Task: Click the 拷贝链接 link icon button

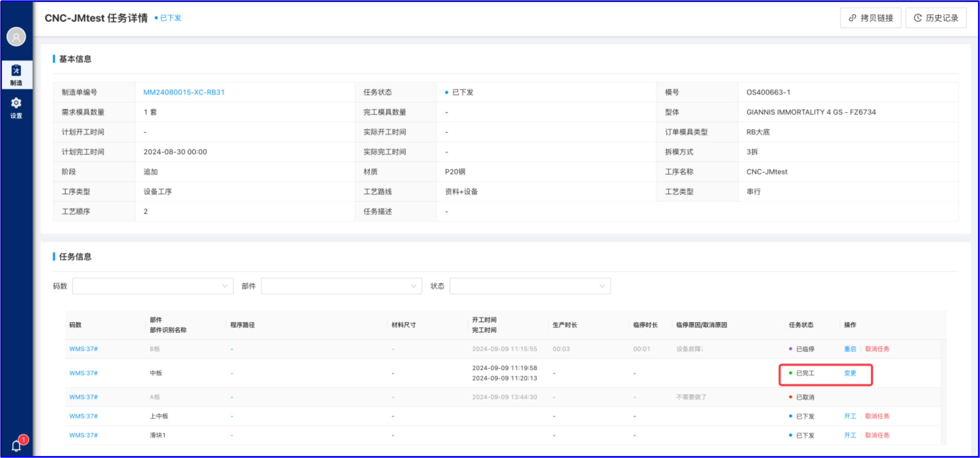Action: coord(870,18)
